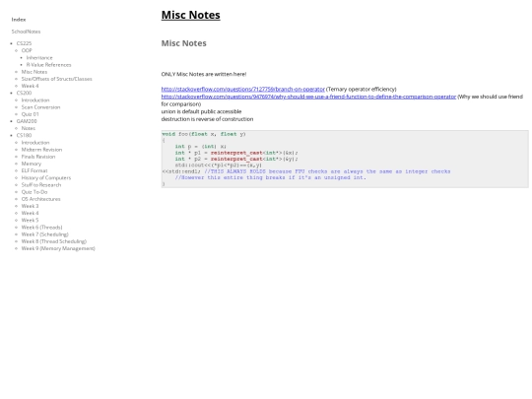Open the OS Architectures page
The height and width of the screenshot is (399, 532).
coord(41,199)
